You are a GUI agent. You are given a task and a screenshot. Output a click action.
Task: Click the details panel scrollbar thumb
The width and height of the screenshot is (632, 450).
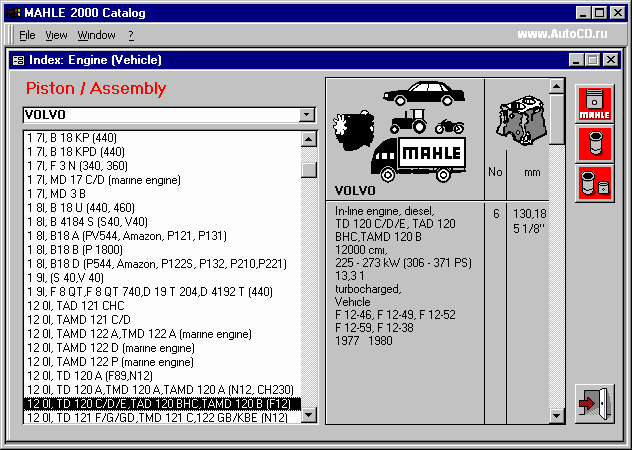(557, 119)
